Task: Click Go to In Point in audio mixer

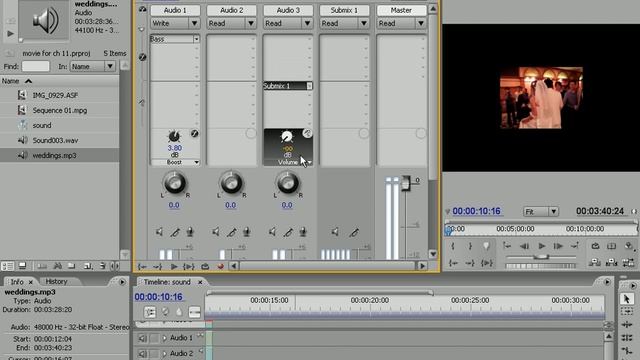Action: pos(142,267)
